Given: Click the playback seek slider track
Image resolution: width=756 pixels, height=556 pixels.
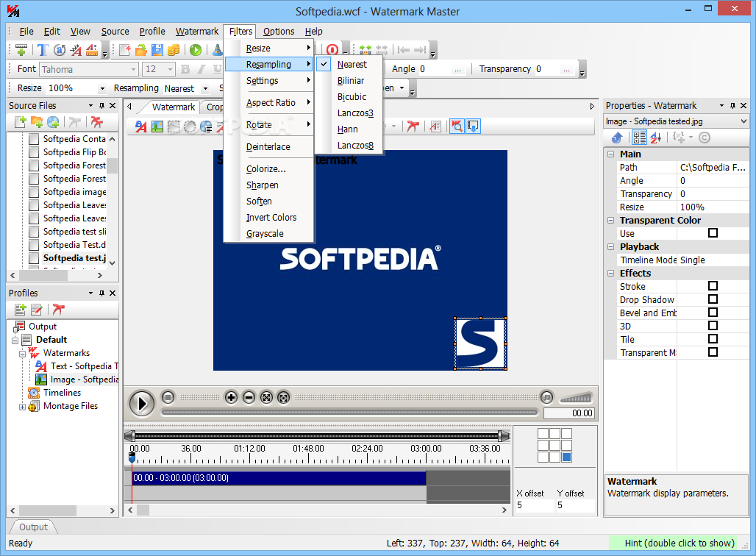Looking at the screenshot, I should [350, 413].
